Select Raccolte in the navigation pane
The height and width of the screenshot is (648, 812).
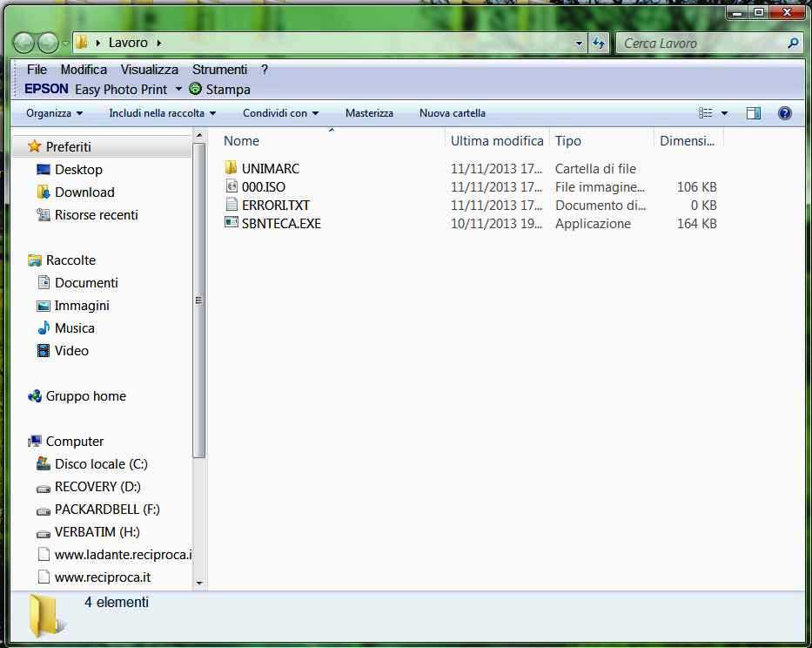click(70, 260)
